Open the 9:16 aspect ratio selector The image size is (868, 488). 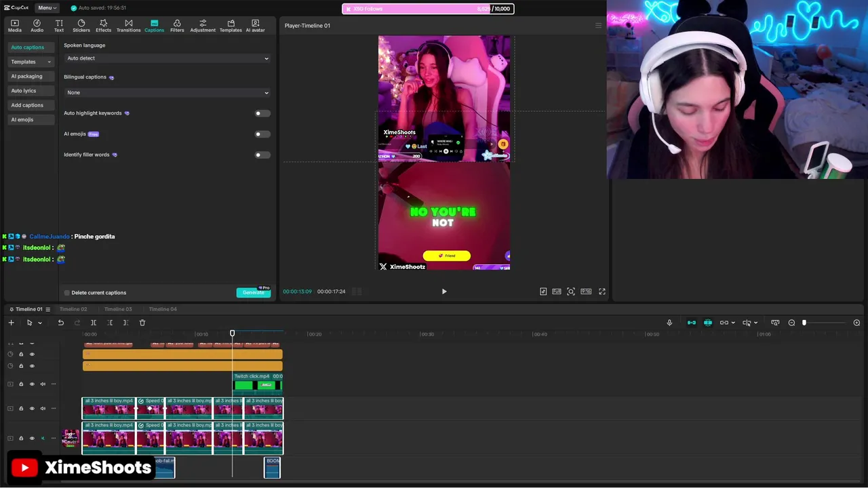click(585, 291)
